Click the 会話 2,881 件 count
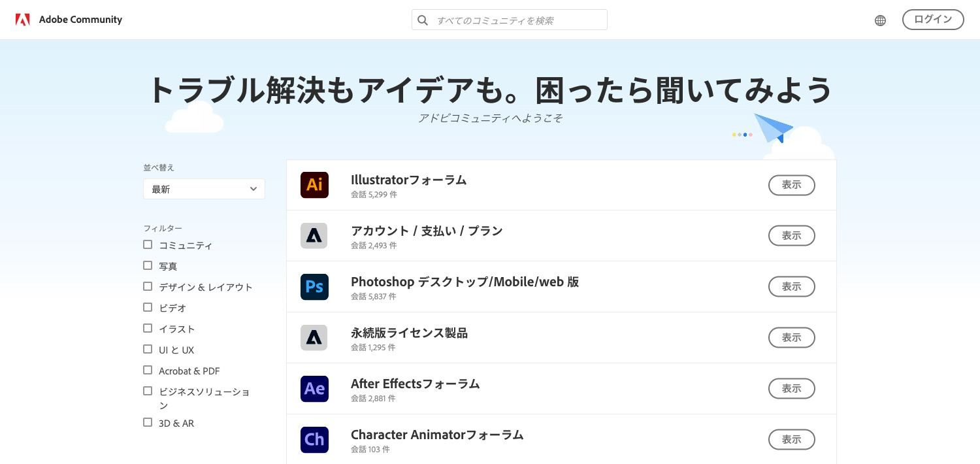This screenshot has width=980, height=464. [373, 399]
